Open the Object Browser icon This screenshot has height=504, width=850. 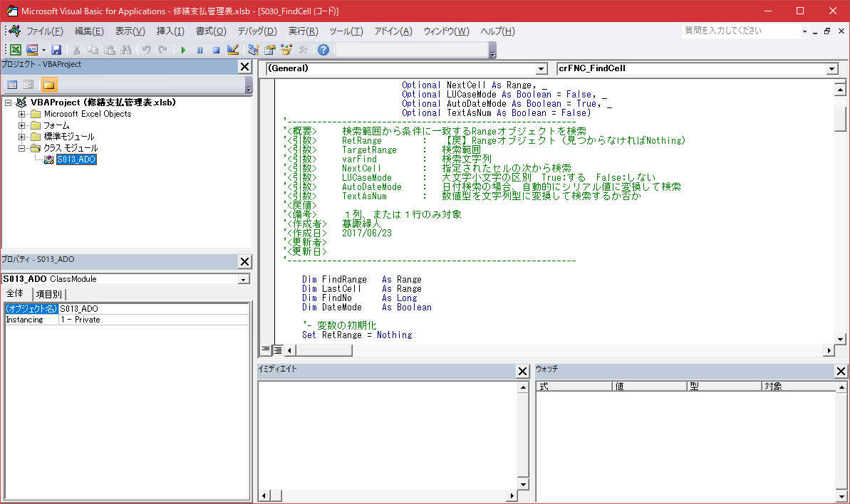click(x=286, y=50)
